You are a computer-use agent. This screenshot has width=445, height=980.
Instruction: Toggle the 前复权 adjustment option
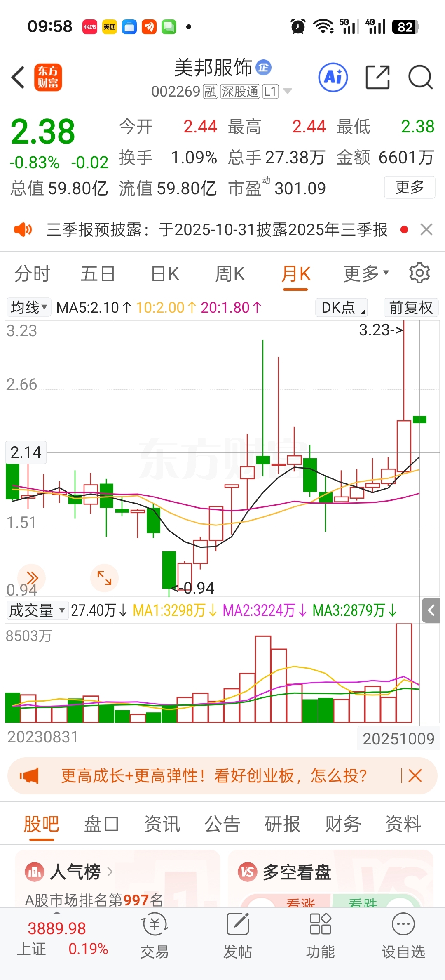click(411, 307)
